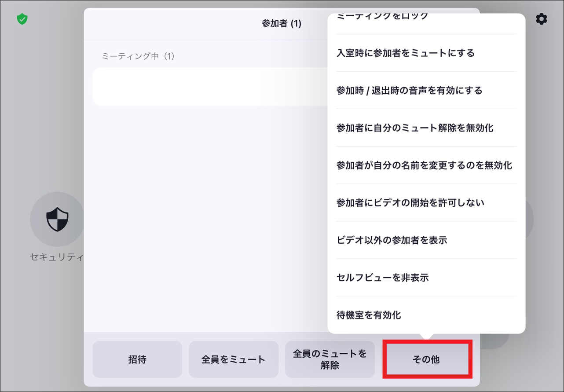The image size is (564, 392).
Task: Select セルフビューを非表示
Action: pos(426,278)
